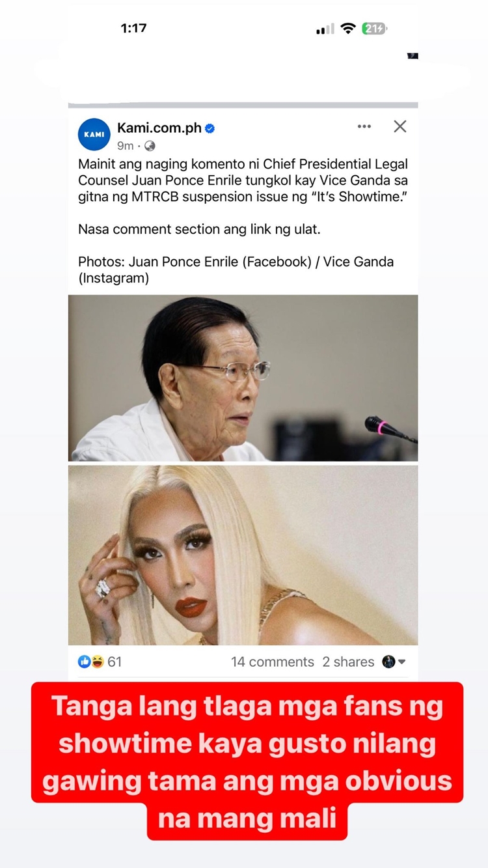488x868 pixels.
Task: Open the top photo of man at microphone
Action: point(243,378)
